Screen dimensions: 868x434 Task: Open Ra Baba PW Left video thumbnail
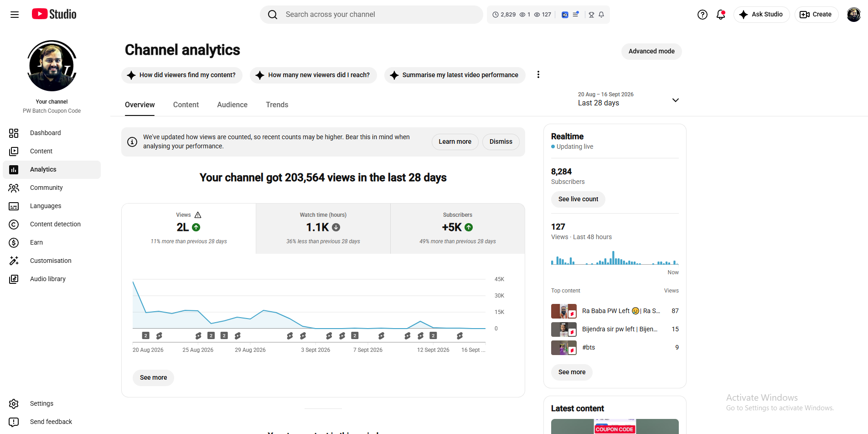[564, 311]
